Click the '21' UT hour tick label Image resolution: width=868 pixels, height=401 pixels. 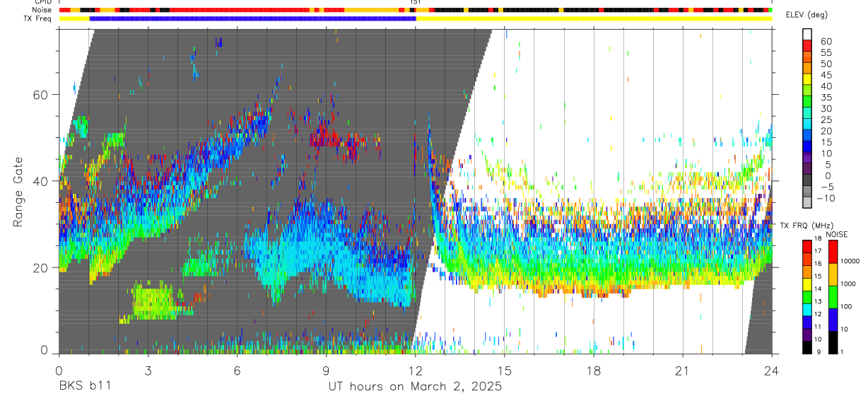(x=682, y=371)
